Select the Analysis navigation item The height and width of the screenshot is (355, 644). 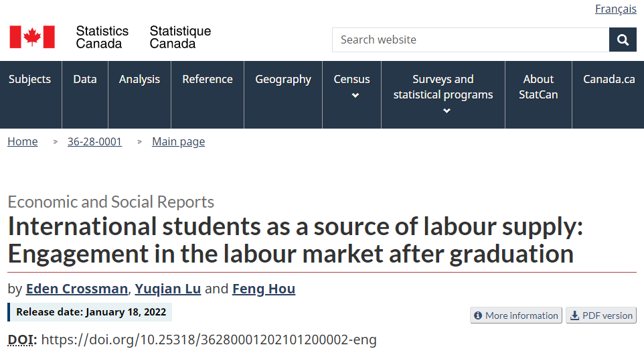pyautogui.click(x=140, y=79)
